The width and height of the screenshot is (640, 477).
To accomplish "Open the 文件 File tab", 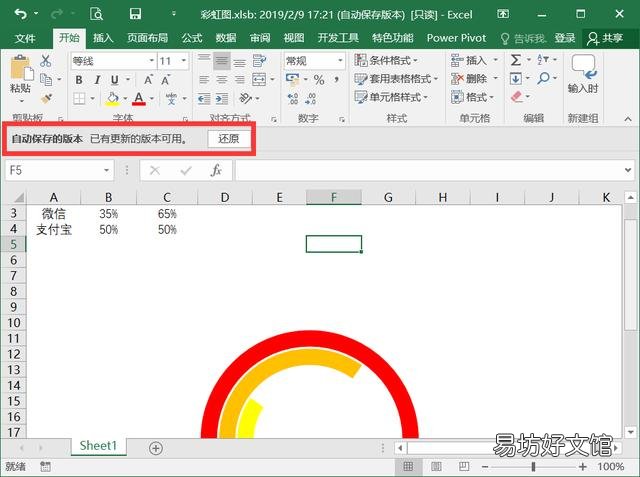I will pos(25,38).
